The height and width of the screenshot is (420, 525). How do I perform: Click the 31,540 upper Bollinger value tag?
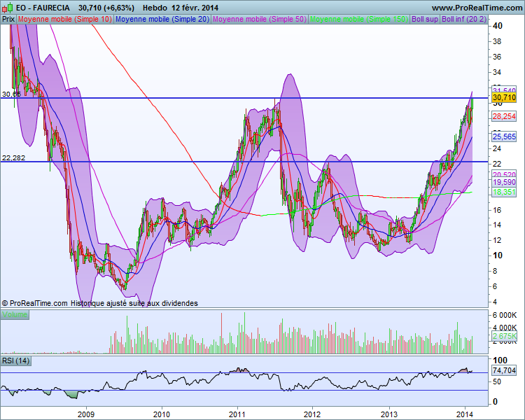click(504, 90)
